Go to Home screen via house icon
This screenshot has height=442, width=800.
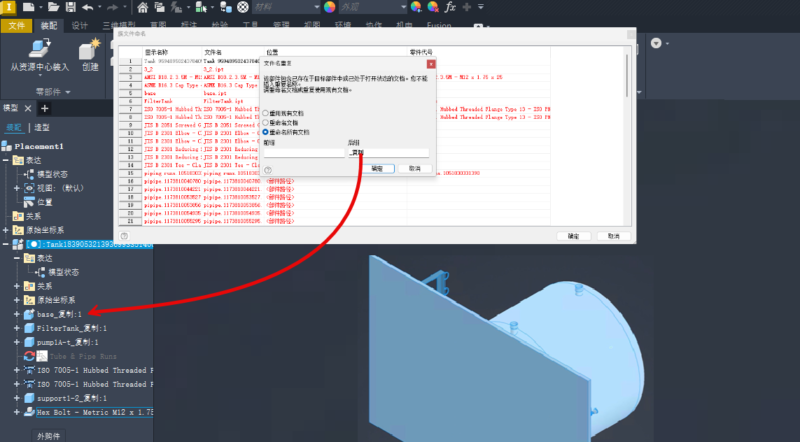[x=143, y=7]
